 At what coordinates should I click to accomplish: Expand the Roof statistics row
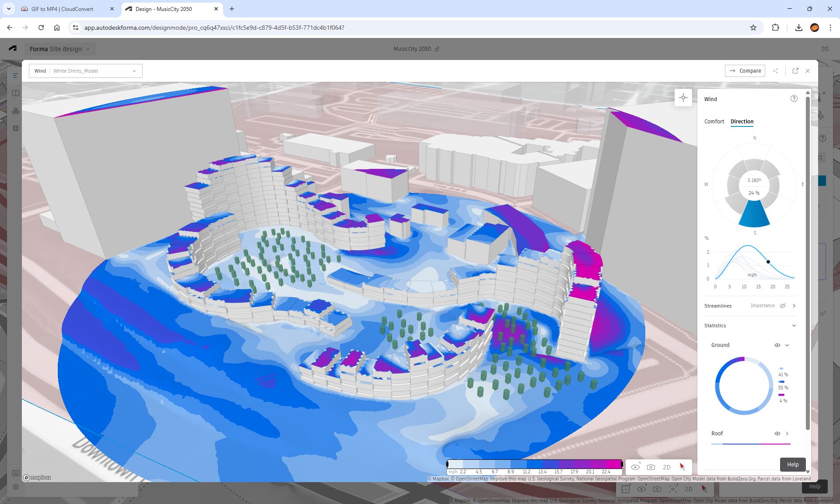point(787,434)
